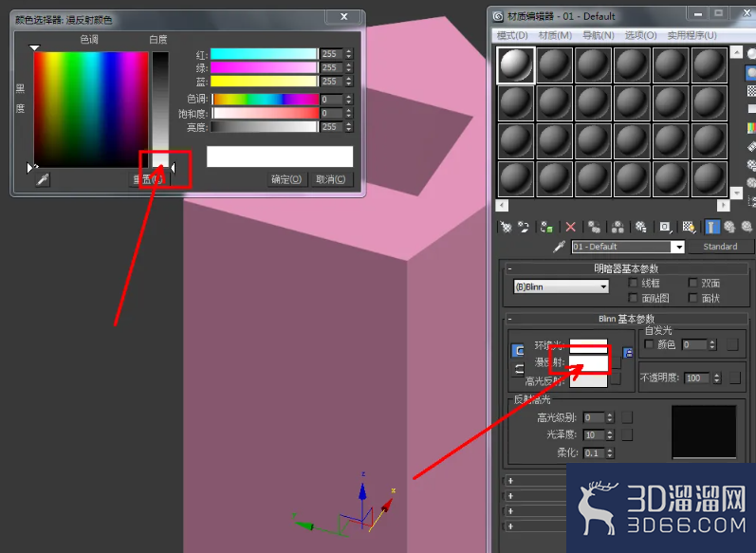The image size is (756, 553).
Task: Assign material to selection icon
Action: point(546,227)
